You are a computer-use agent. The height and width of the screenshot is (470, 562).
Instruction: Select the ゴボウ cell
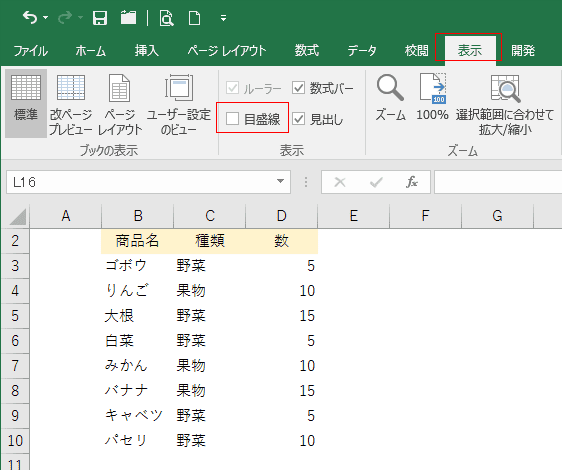138,266
